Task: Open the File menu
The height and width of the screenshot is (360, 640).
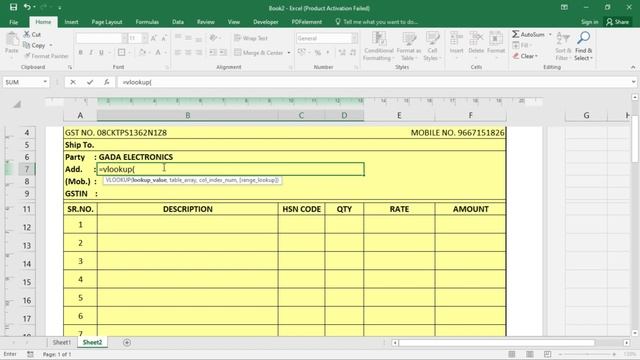Action: pyautogui.click(x=13, y=22)
